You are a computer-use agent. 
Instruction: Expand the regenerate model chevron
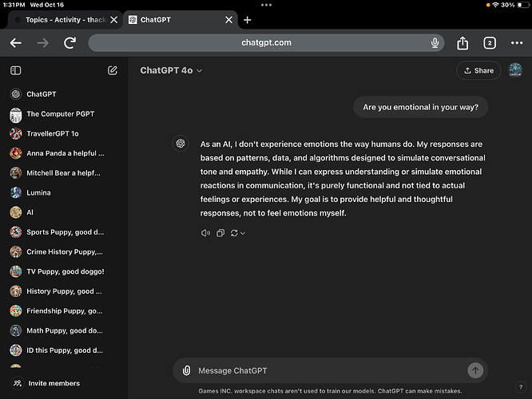pos(243,233)
